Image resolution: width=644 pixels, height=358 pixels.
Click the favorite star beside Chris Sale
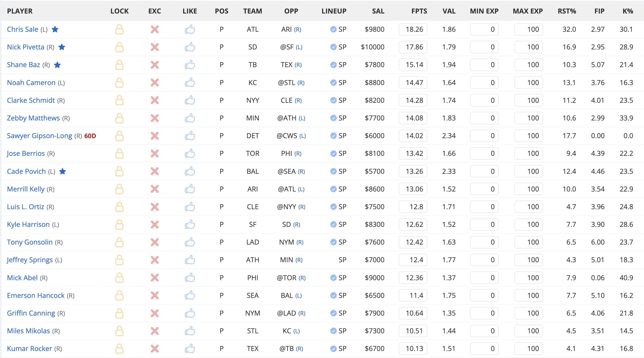coord(55,29)
